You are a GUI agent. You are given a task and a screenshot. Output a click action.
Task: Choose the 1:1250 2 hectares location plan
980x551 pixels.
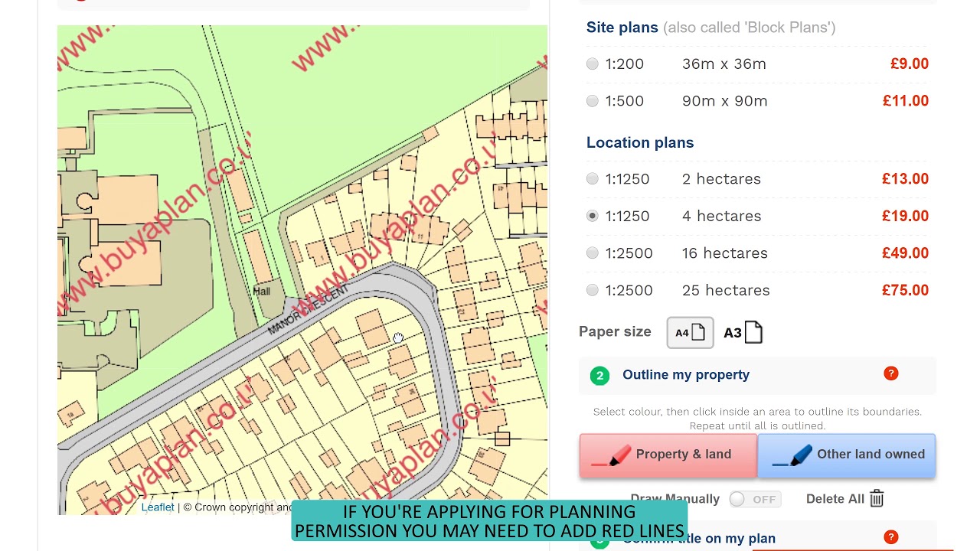pyautogui.click(x=593, y=179)
